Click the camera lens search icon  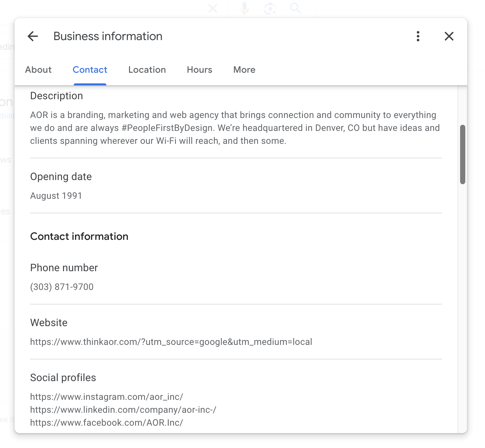(x=270, y=8)
